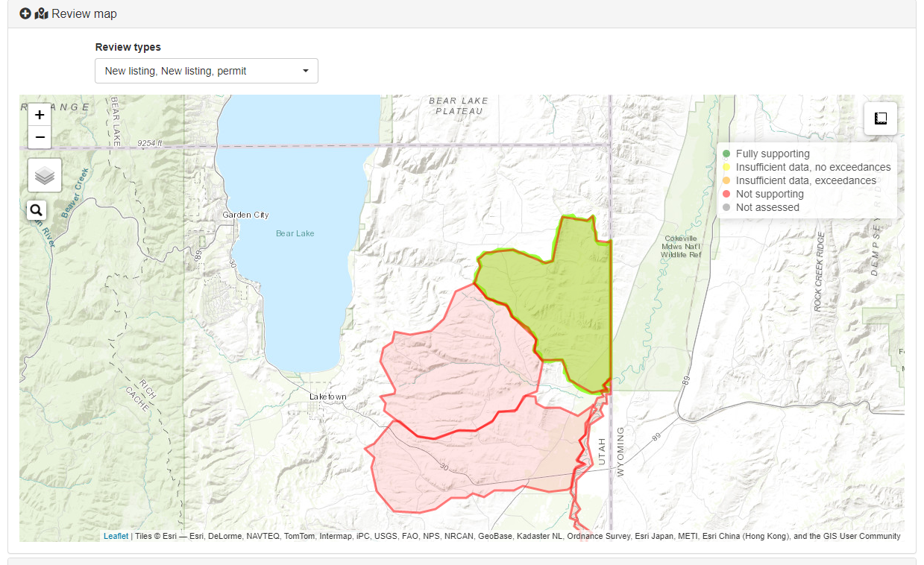
Task: Zoom in on the map
Action: [x=40, y=115]
